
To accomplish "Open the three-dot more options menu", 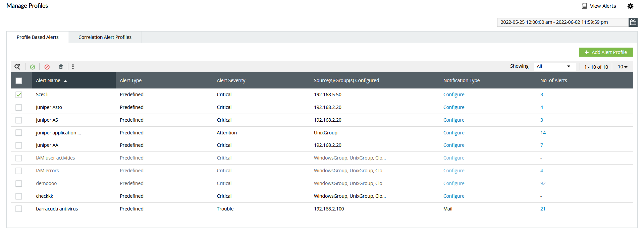I will [x=73, y=67].
